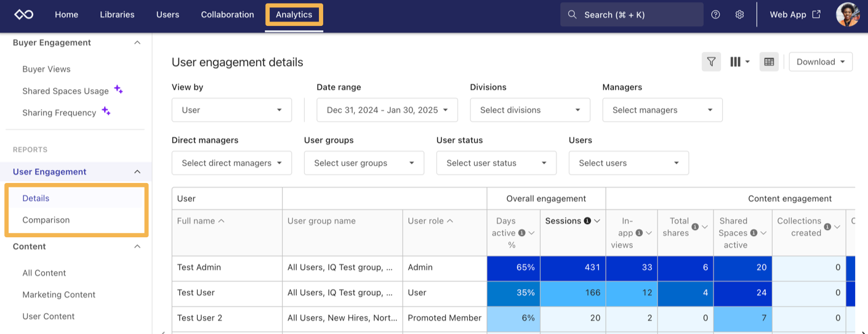The width and height of the screenshot is (868, 334).
Task: Open the Select divisions dropdown
Action: tap(529, 110)
